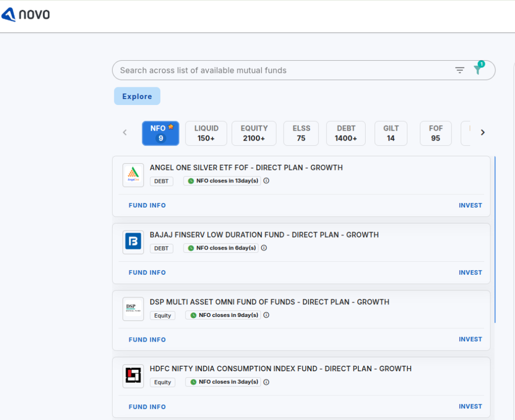
Task: Click the mutual funds search input field
Action: coord(282,70)
